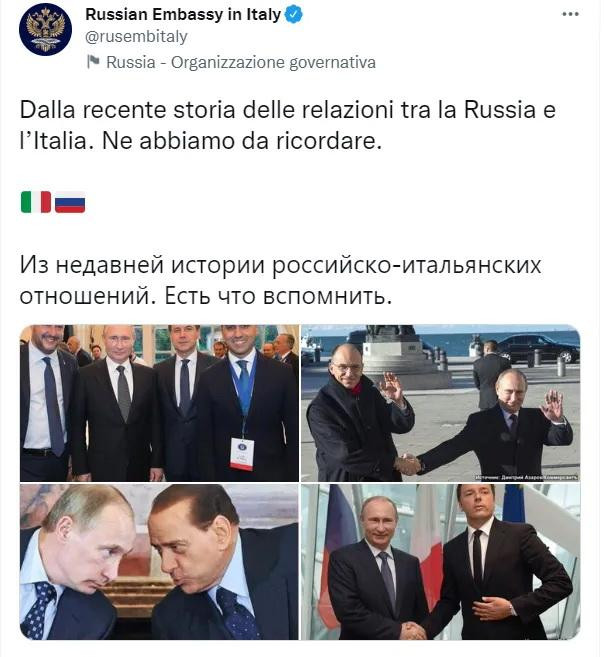Open the @rusembitaly handle link

(136, 37)
